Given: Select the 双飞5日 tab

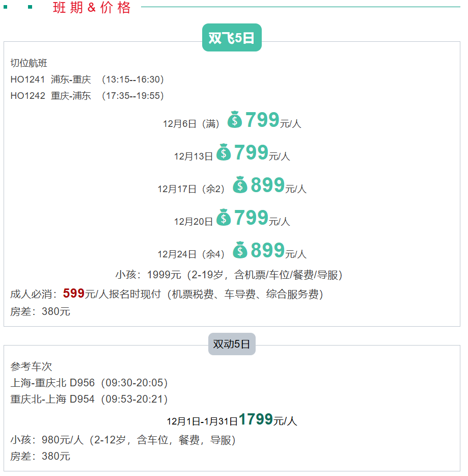Looking at the screenshot, I should 232,38.
